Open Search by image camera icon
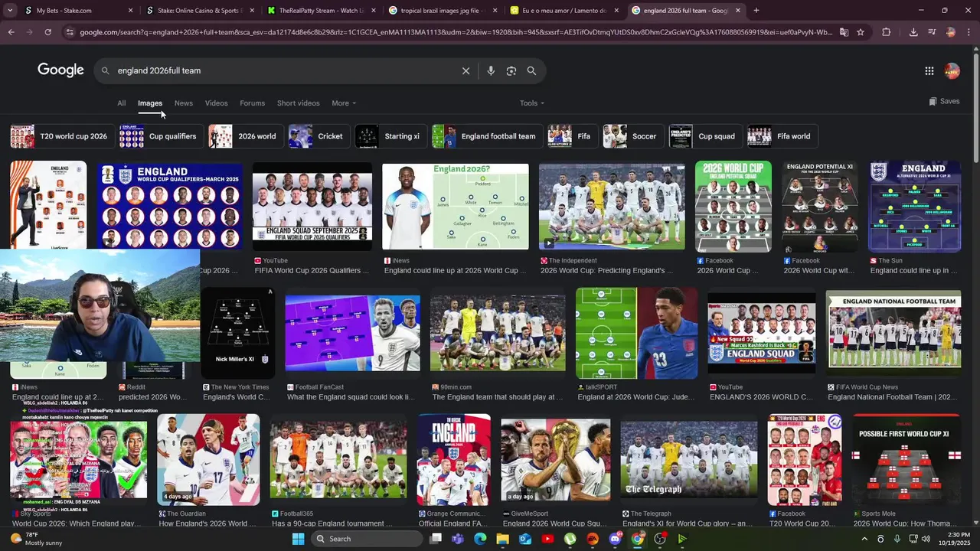This screenshot has width=980, height=551. click(511, 70)
